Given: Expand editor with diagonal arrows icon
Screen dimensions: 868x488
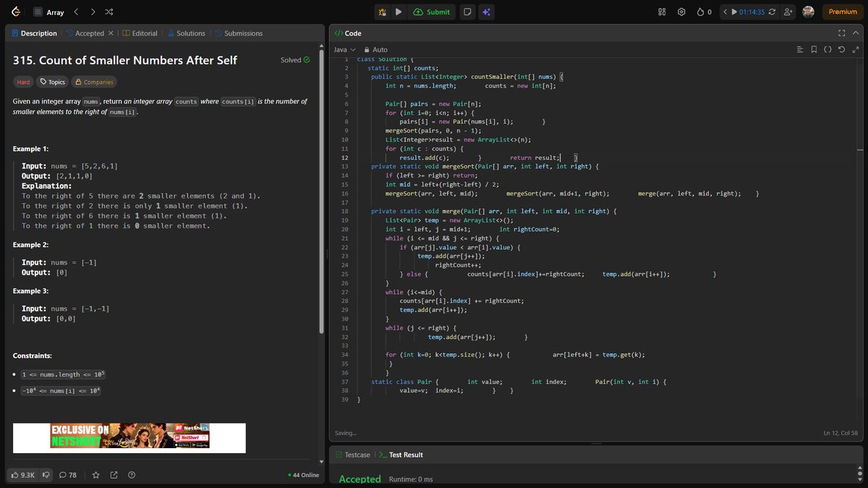Looking at the screenshot, I should 856,49.
